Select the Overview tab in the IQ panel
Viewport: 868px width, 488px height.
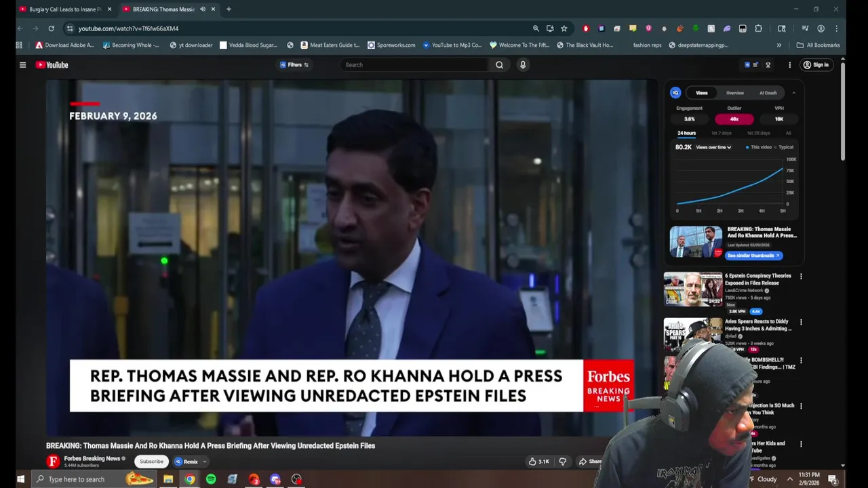coord(735,93)
